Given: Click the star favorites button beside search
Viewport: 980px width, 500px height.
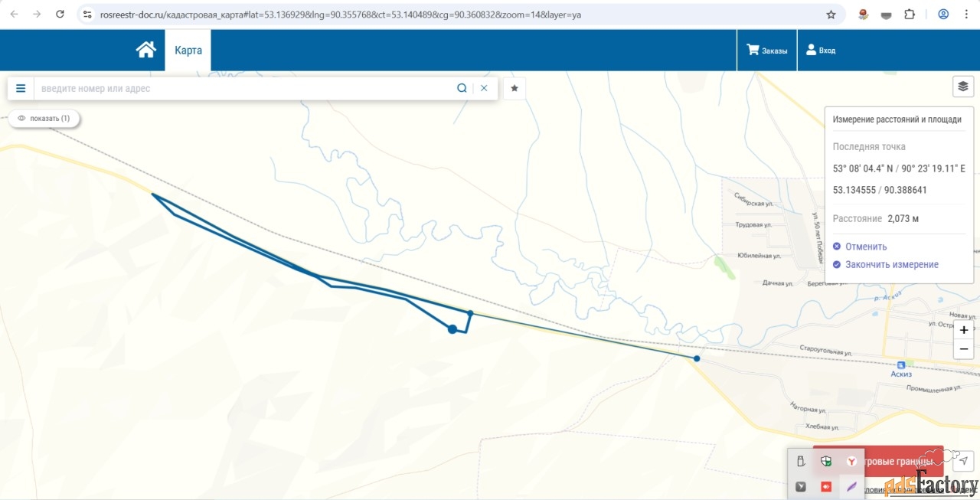Looking at the screenshot, I should [514, 88].
